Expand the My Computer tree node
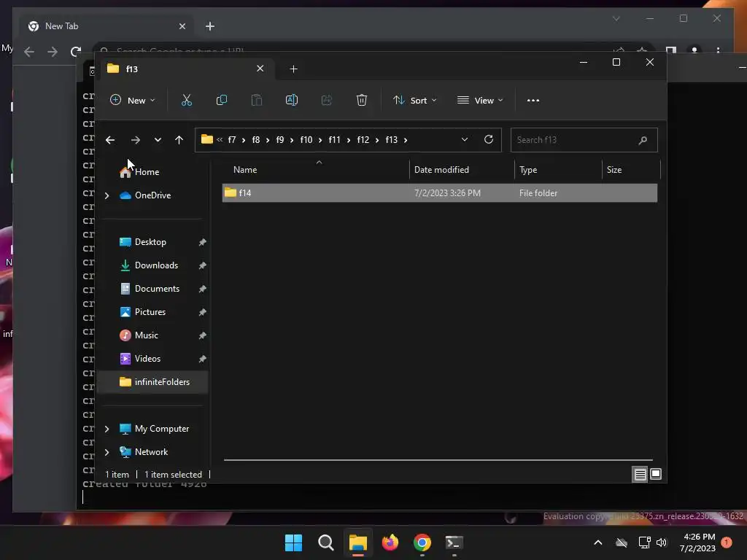Viewport: 747px width, 560px height. pos(107,429)
